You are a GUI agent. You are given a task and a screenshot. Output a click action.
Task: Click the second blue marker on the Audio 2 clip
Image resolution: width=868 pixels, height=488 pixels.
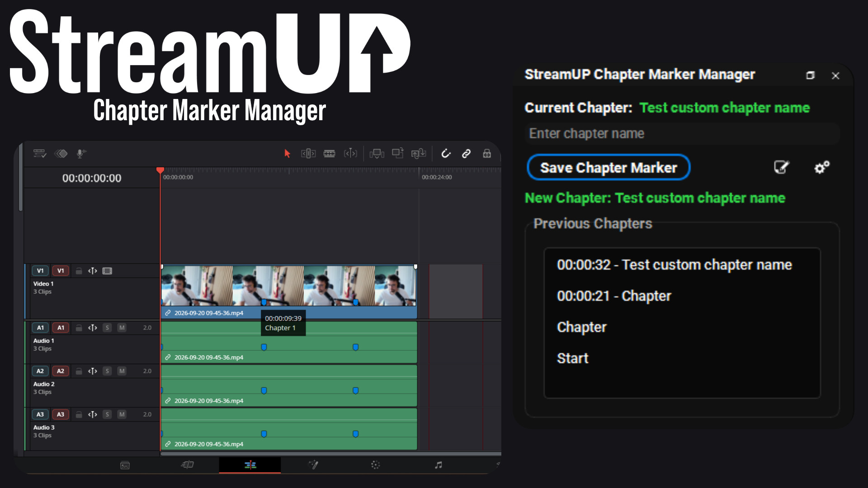356,390
